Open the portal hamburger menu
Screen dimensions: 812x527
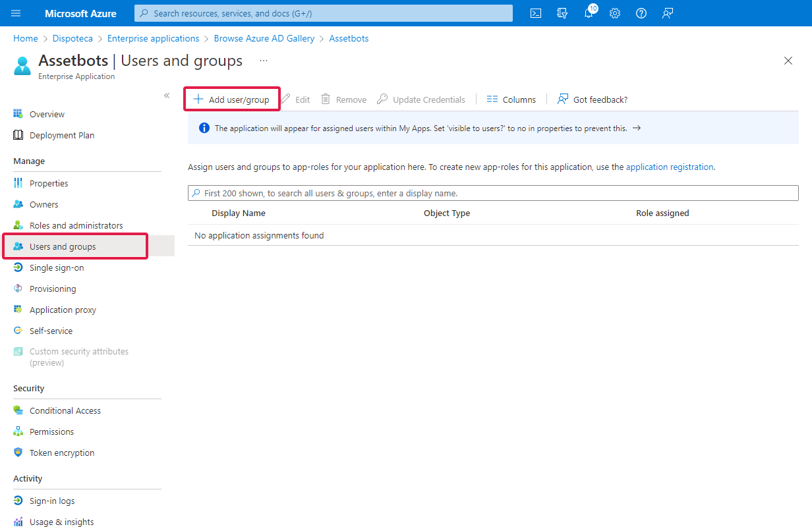click(x=16, y=13)
